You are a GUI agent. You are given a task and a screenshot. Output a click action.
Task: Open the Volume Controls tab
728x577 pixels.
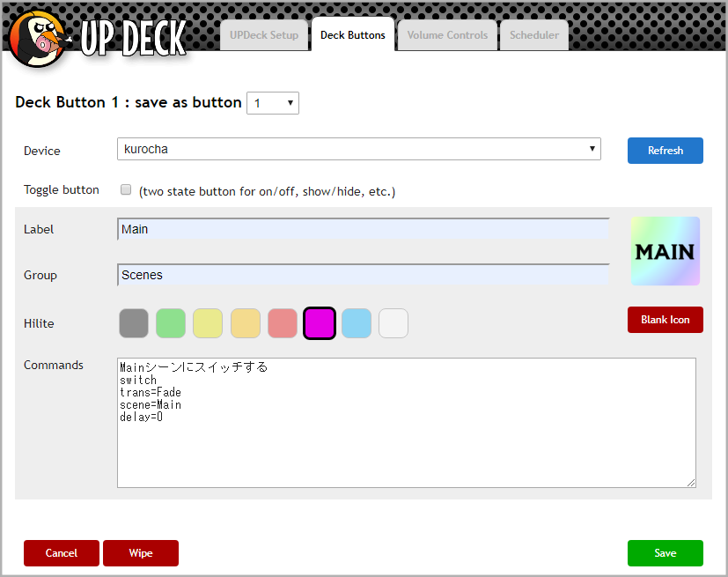(447, 35)
